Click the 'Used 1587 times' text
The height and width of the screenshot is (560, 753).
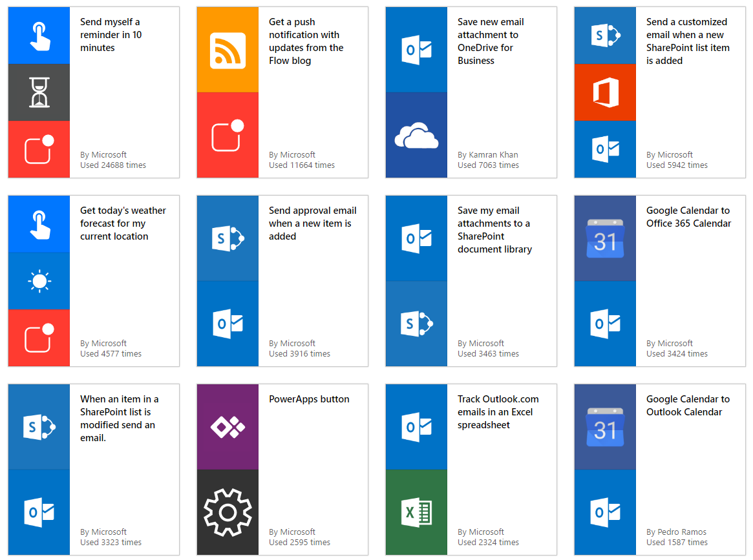(677, 543)
